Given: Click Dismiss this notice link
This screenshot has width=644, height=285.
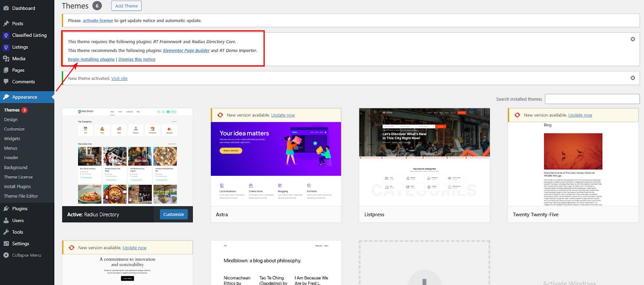Looking at the screenshot, I should [x=137, y=60].
